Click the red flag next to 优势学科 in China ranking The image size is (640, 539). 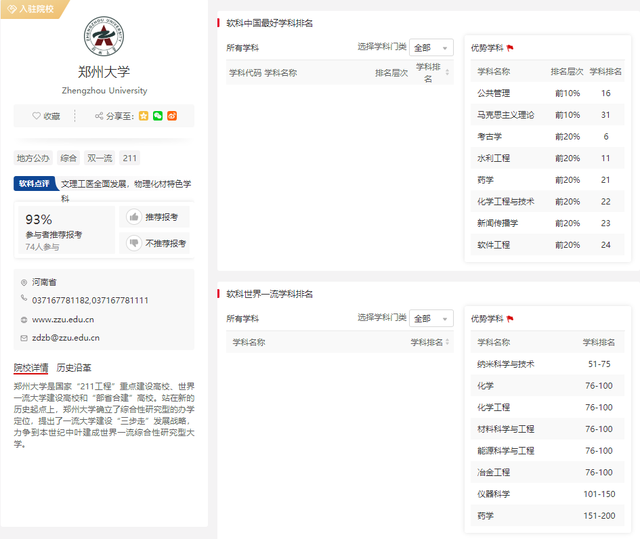[x=510, y=48]
